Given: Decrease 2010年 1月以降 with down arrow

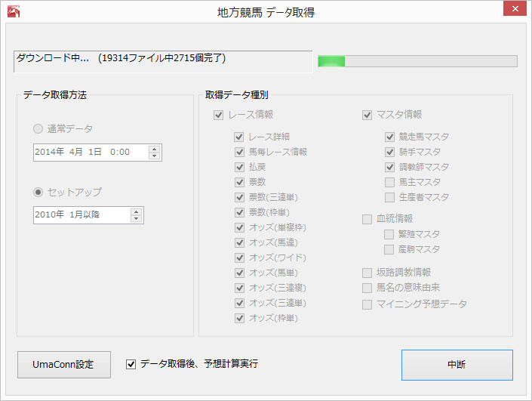Looking at the screenshot, I should (x=136, y=219).
